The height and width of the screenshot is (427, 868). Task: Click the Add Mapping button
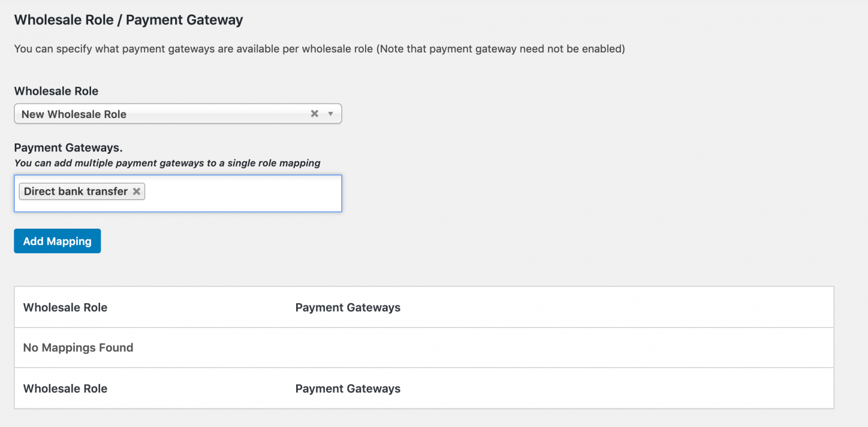(x=57, y=241)
